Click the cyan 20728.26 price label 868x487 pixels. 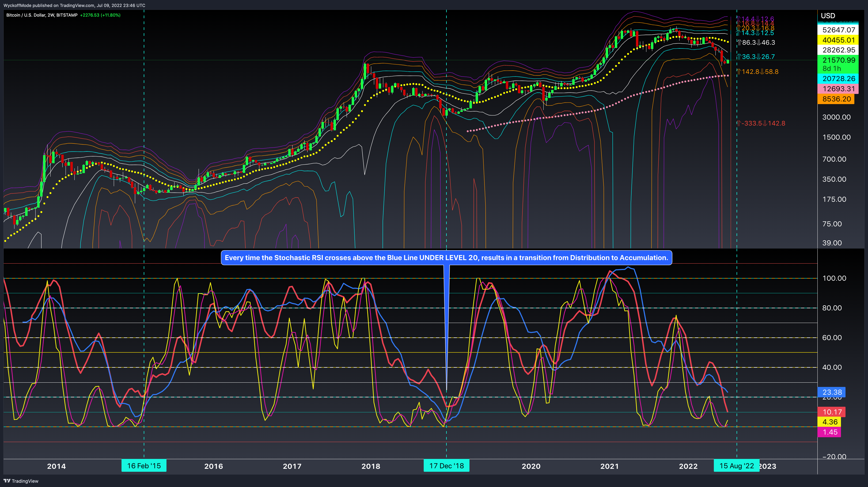[x=838, y=79]
